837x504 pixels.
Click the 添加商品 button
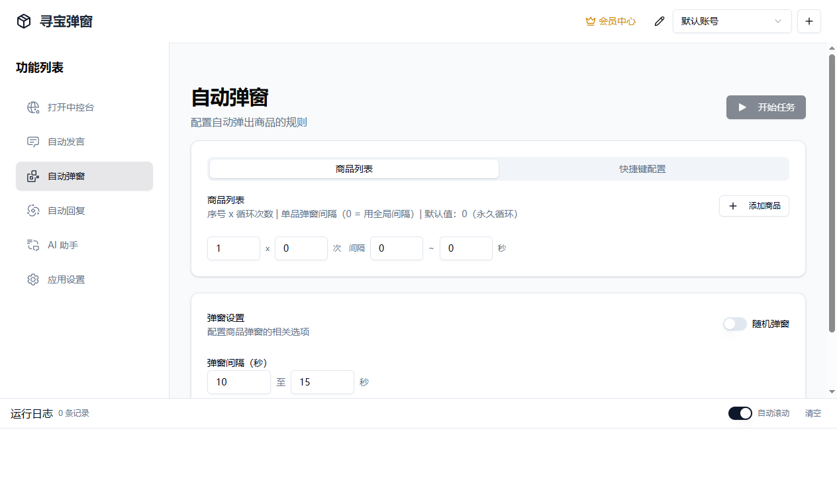pyautogui.click(x=754, y=206)
